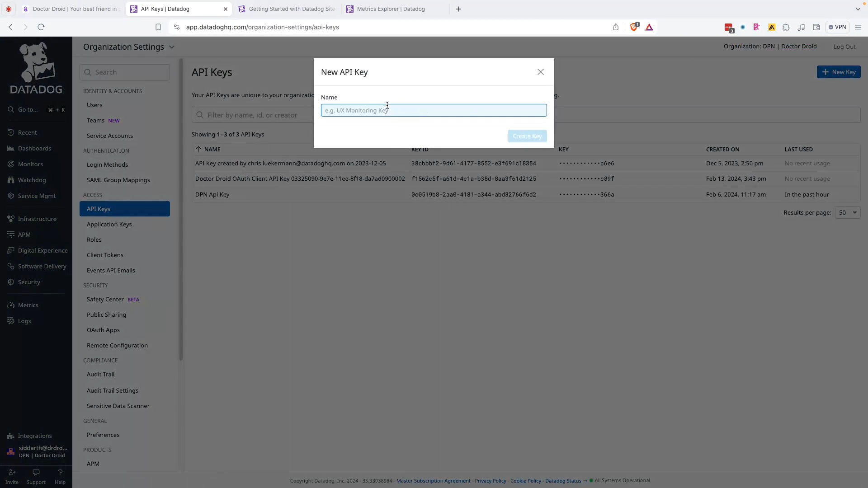Select Client Tokens in settings menu
Viewport: 868px width, 488px height.
click(x=105, y=255)
